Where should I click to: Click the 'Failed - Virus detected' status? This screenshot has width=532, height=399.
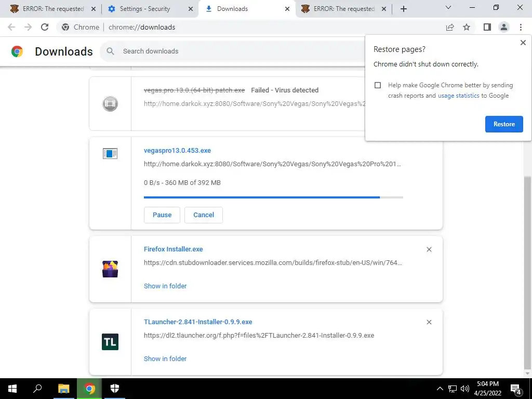pyautogui.click(x=285, y=90)
